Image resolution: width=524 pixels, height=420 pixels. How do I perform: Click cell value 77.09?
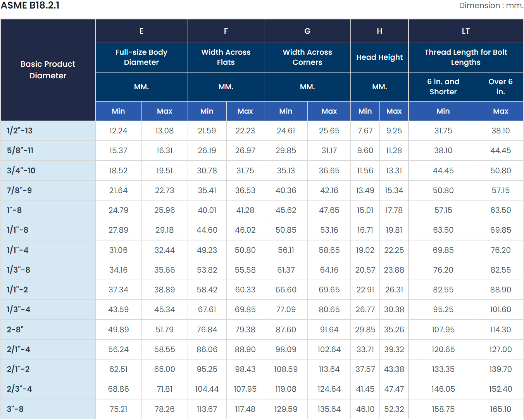point(286,309)
